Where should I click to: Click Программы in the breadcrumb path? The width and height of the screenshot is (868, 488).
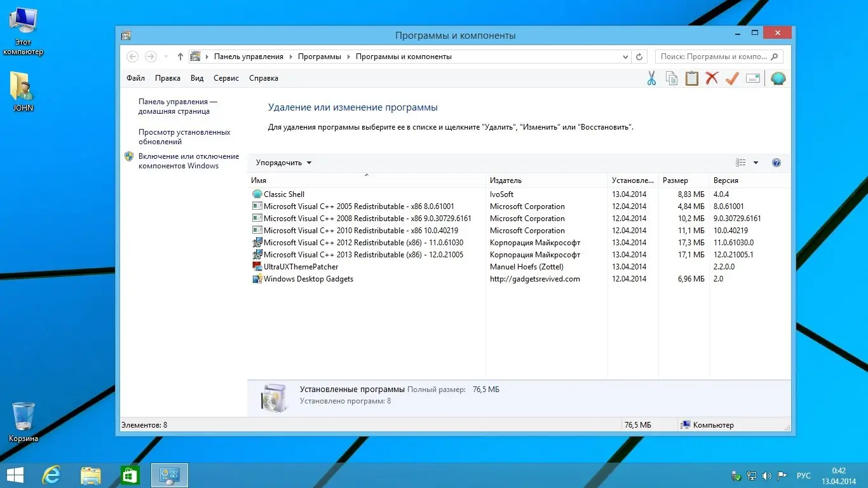320,57
